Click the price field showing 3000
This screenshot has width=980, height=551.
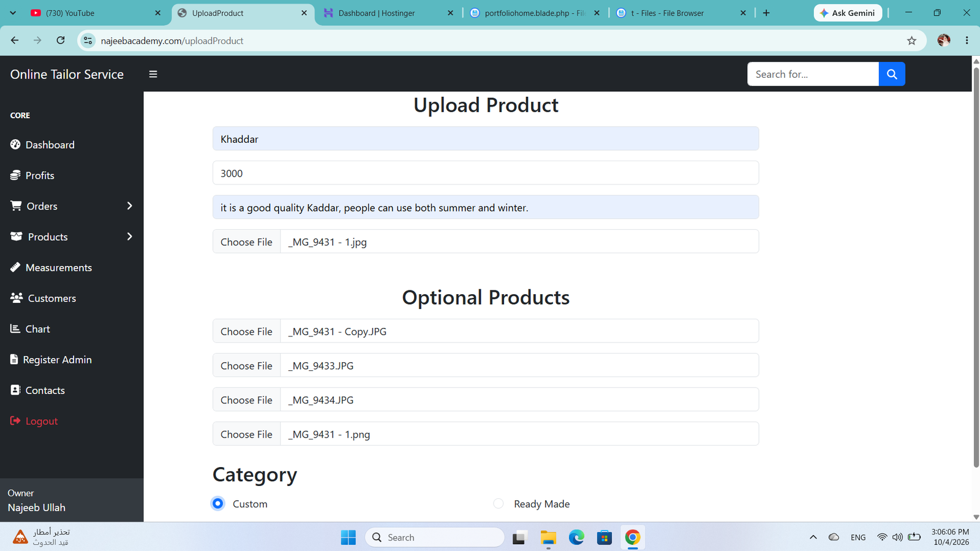[x=486, y=173]
